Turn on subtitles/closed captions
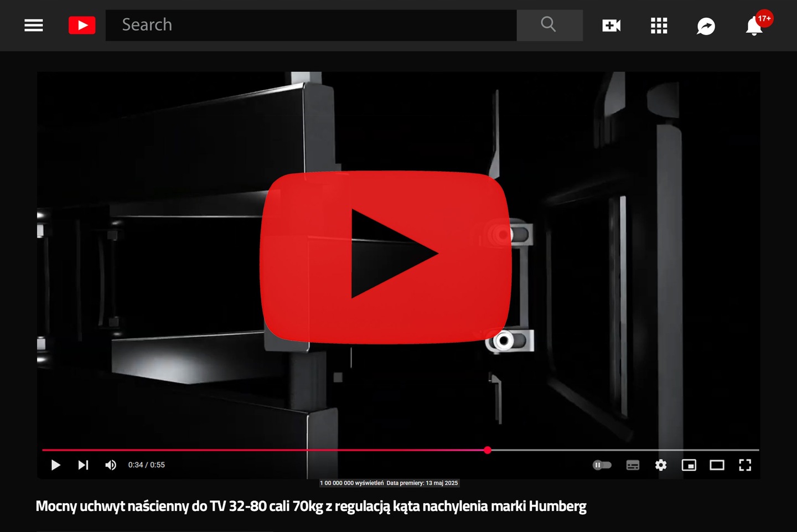 (633, 465)
